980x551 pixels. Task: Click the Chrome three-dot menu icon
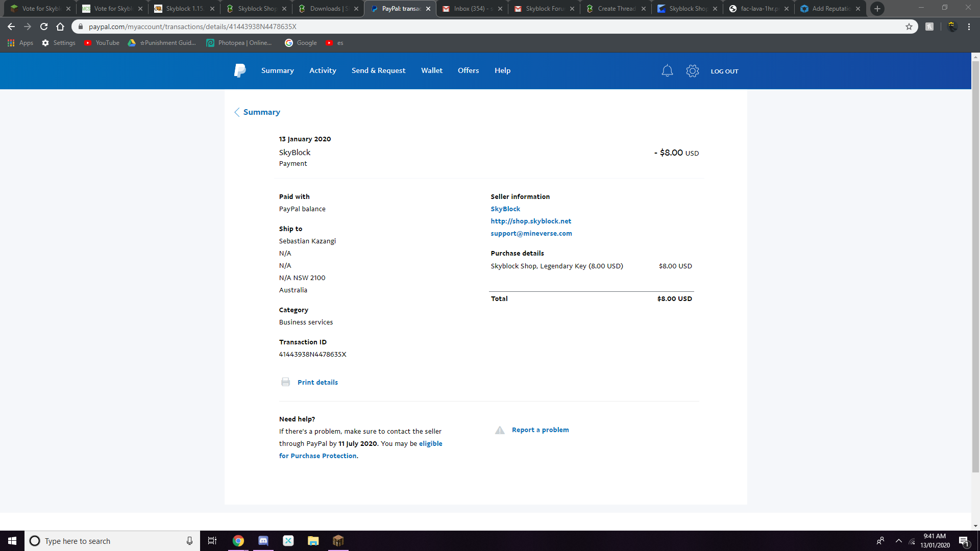969,27
